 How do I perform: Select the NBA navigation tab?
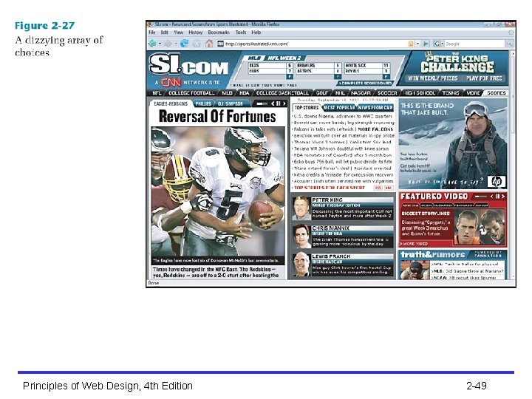(x=245, y=93)
